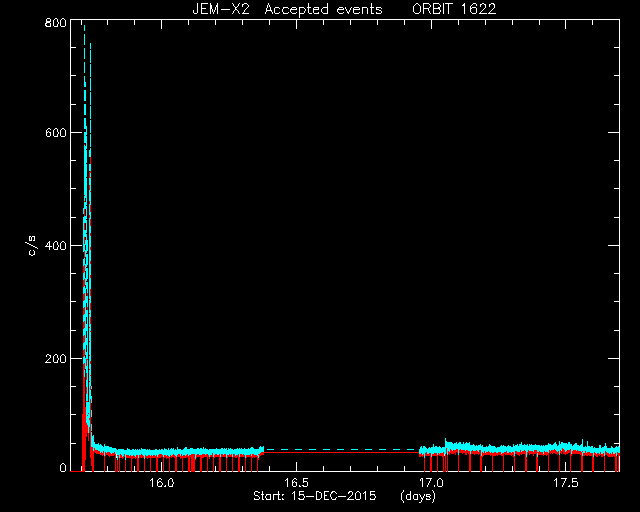
Task: Click the flat red line in the data gap
Action: (342, 452)
